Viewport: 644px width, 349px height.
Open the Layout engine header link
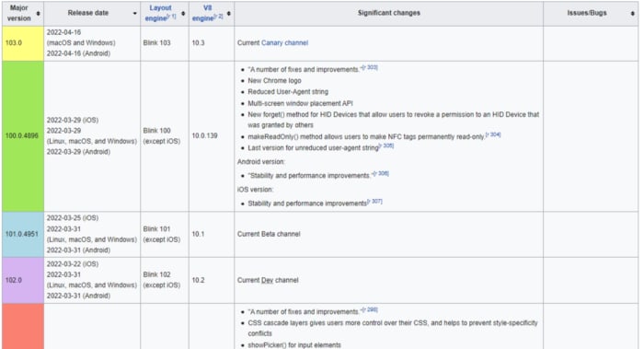coord(159,13)
